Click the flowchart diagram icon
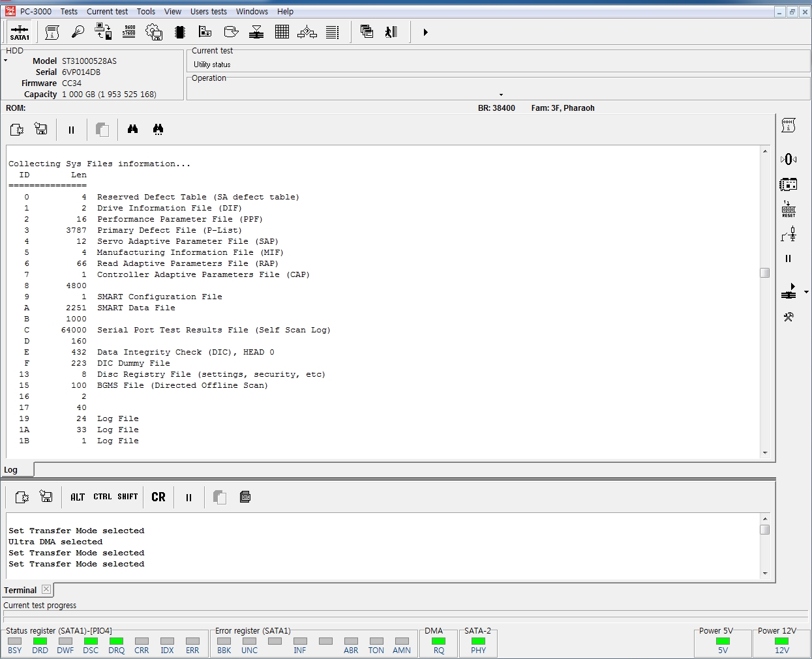Screen dimensions: 812x659 coord(307,32)
